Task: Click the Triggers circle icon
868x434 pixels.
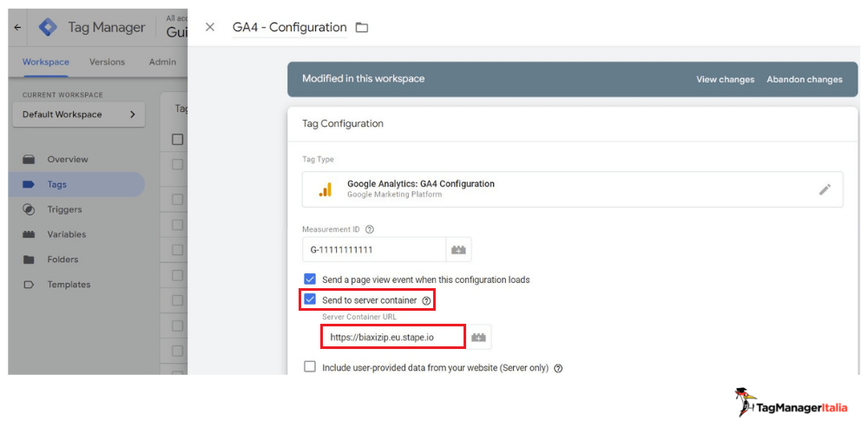Action: (29, 209)
